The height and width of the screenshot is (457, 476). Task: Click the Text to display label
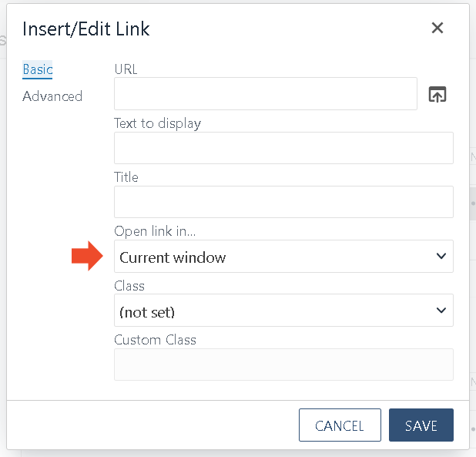(158, 123)
